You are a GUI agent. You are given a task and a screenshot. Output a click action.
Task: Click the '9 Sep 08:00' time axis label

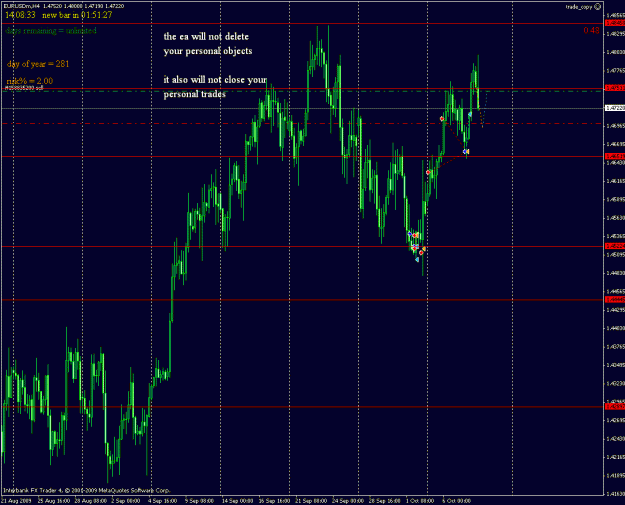coord(199,501)
